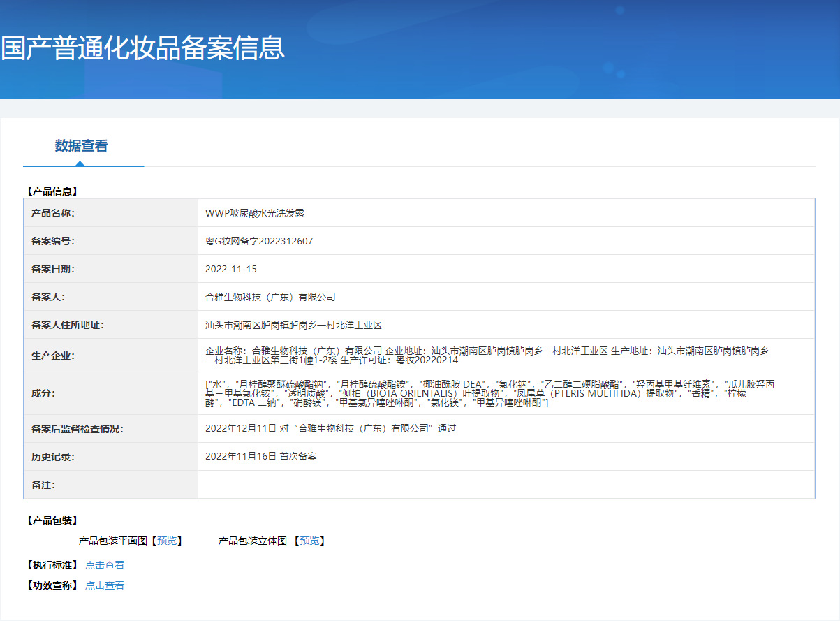Click the 产品包装平面图 label
The height and width of the screenshot is (621, 840).
click(113, 541)
